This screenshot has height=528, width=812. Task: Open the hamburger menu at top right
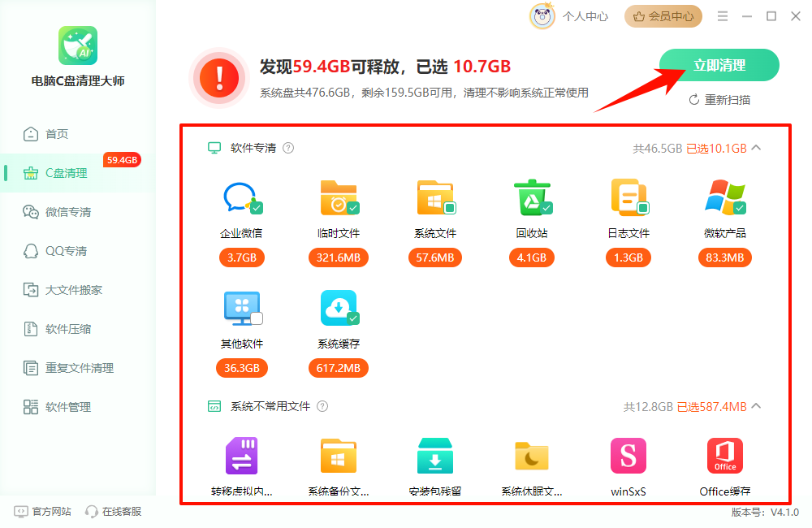[722, 15]
